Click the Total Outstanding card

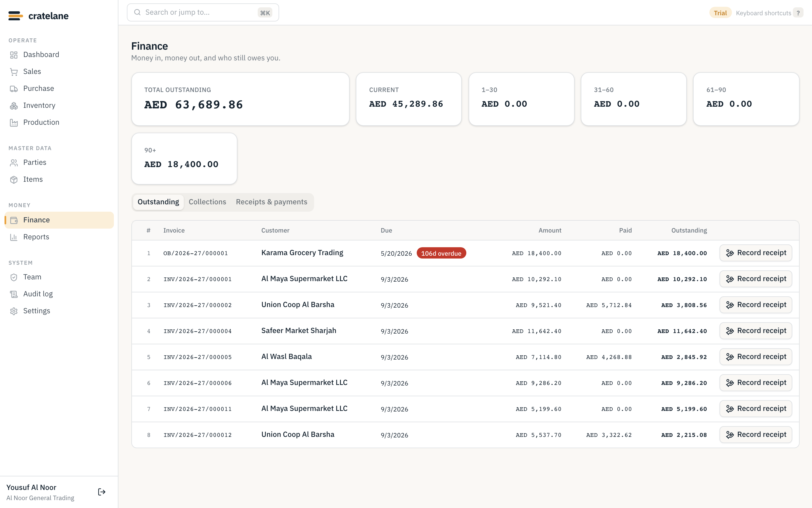pyautogui.click(x=240, y=99)
